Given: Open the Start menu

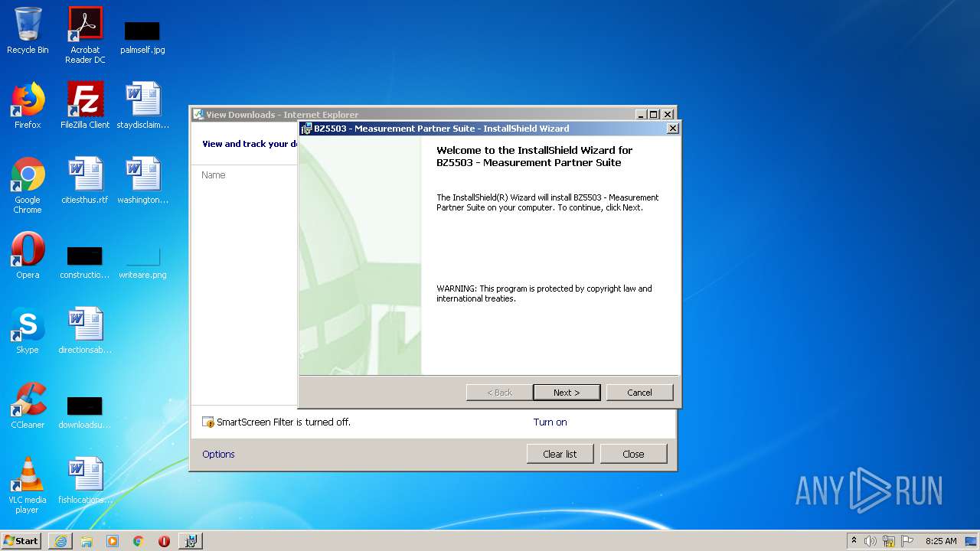Looking at the screenshot, I should pyautogui.click(x=21, y=541).
